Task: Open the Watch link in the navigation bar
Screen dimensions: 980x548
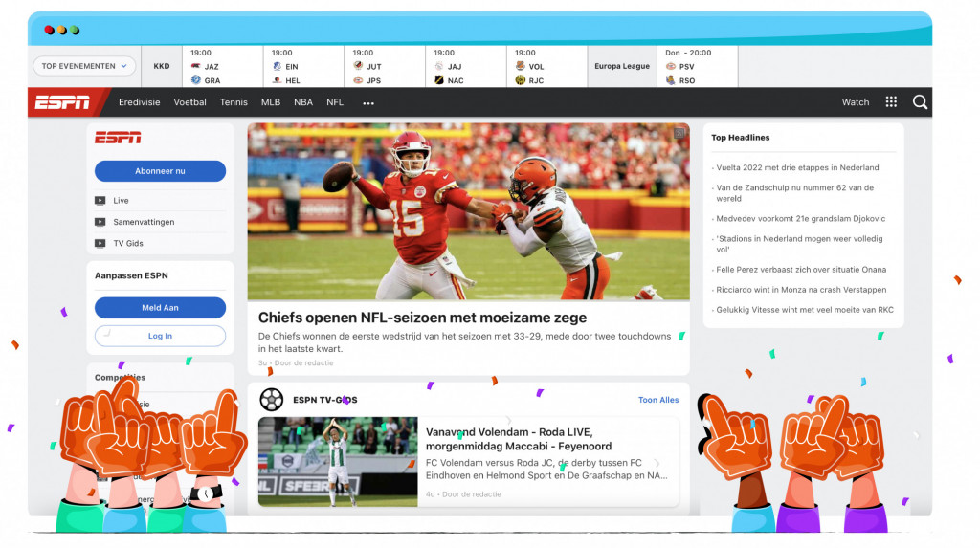Action: click(x=855, y=102)
